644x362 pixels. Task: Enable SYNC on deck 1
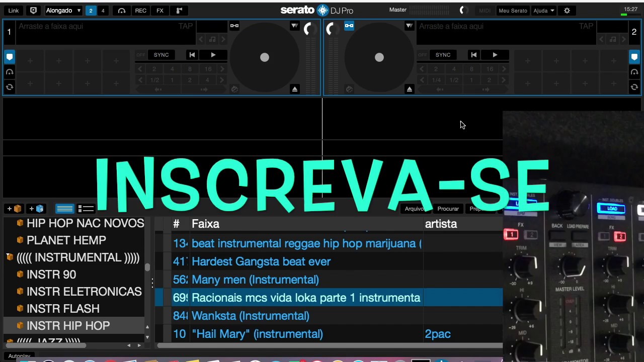(162, 55)
